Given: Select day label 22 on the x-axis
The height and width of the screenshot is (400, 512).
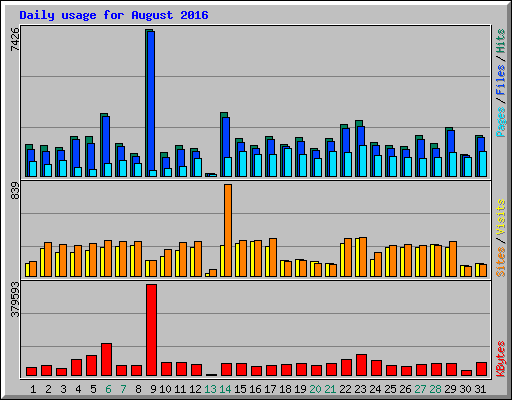Looking at the screenshot, I should pos(345,389).
